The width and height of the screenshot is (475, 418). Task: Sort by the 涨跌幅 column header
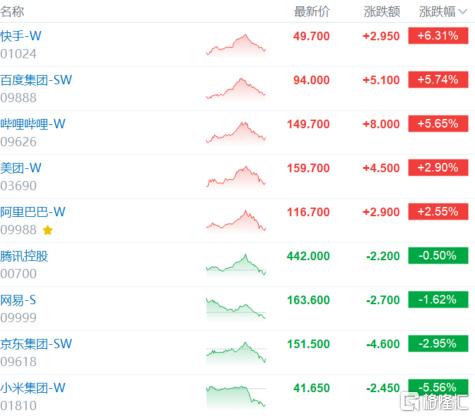pos(437,12)
